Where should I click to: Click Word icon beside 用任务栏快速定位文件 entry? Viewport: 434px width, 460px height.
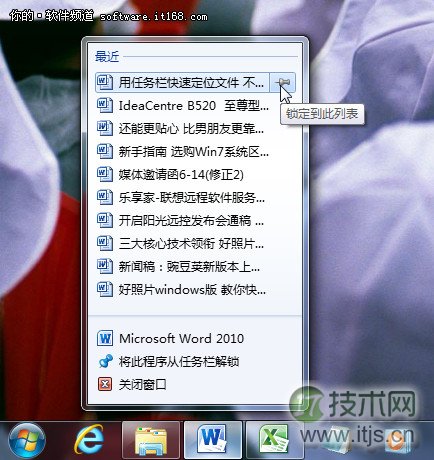click(x=105, y=82)
